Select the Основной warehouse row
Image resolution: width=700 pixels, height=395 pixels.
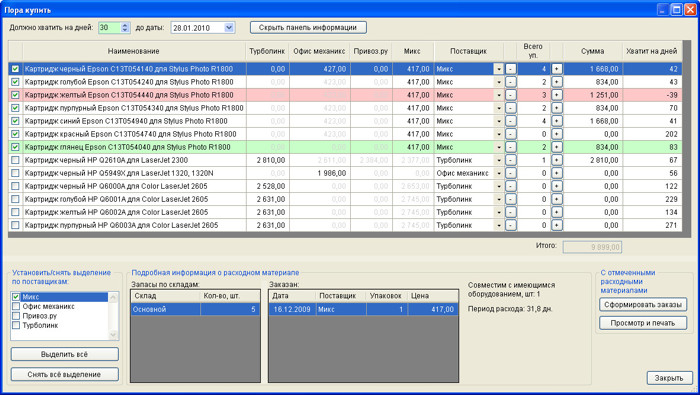pos(195,309)
